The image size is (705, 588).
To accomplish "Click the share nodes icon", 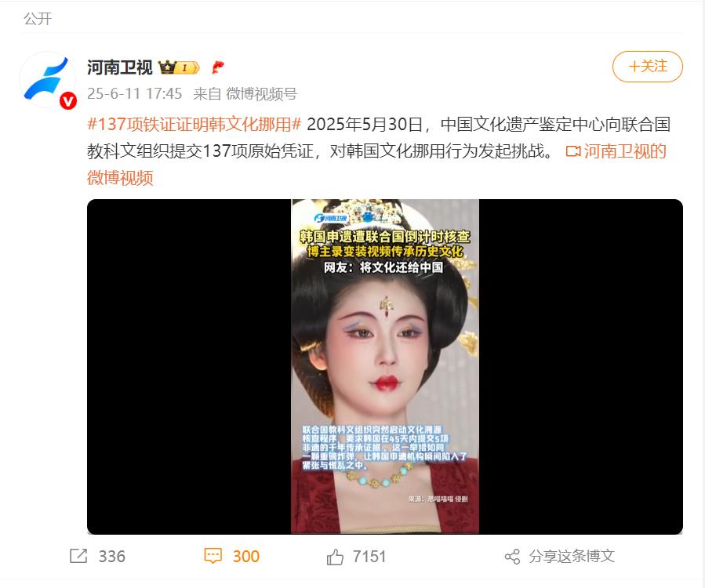I will [x=512, y=557].
